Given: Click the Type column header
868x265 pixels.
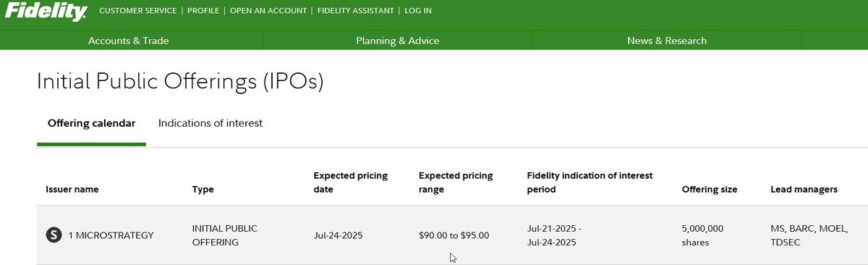Looking at the screenshot, I should (x=203, y=190).
